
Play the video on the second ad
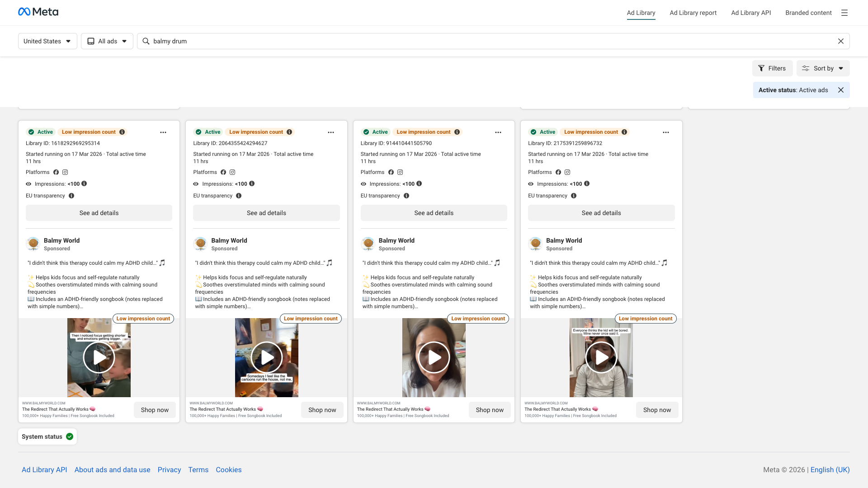[267, 357]
